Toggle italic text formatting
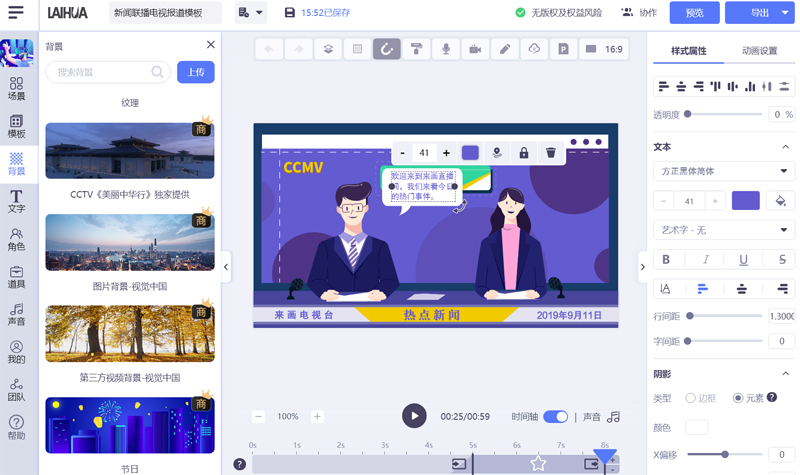Image resolution: width=800 pixels, height=475 pixels. pos(706,260)
